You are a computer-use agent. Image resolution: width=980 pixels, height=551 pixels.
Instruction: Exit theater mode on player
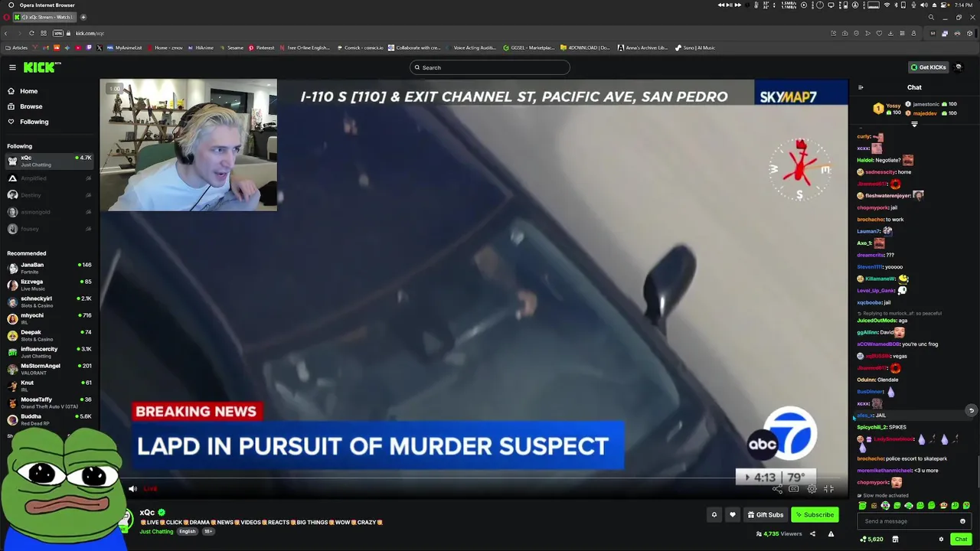[828, 489]
